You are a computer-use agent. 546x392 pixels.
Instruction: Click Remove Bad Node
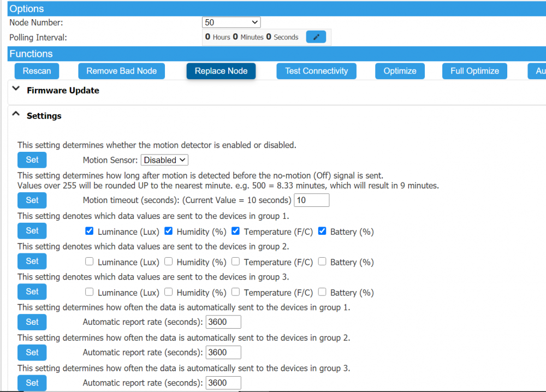(x=121, y=71)
